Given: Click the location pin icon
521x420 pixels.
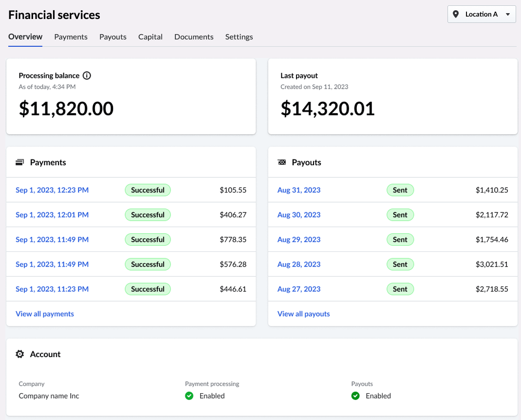Looking at the screenshot, I should [x=456, y=14].
